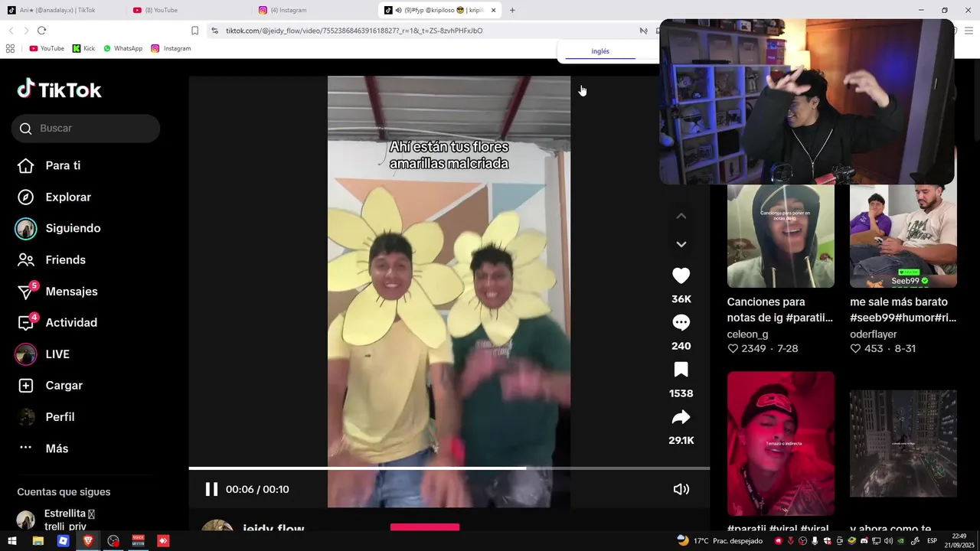Share the video using arrow icon

coord(681,417)
